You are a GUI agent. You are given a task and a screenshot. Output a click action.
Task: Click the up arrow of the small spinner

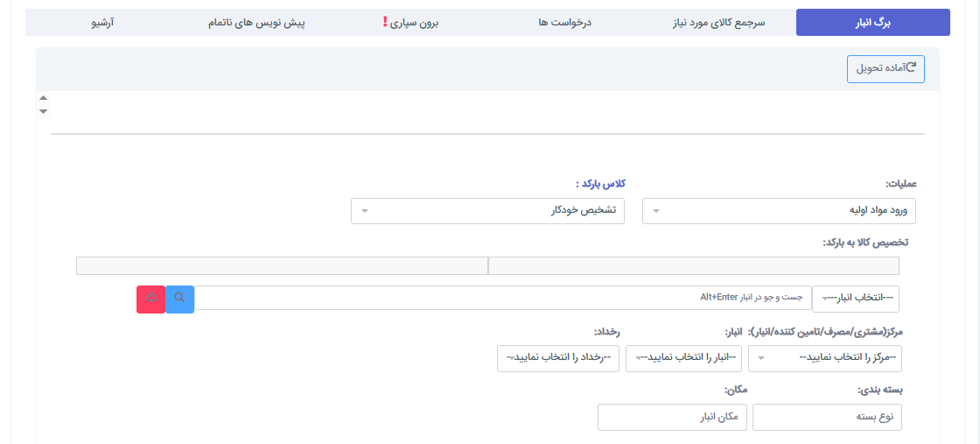tap(43, 98)
